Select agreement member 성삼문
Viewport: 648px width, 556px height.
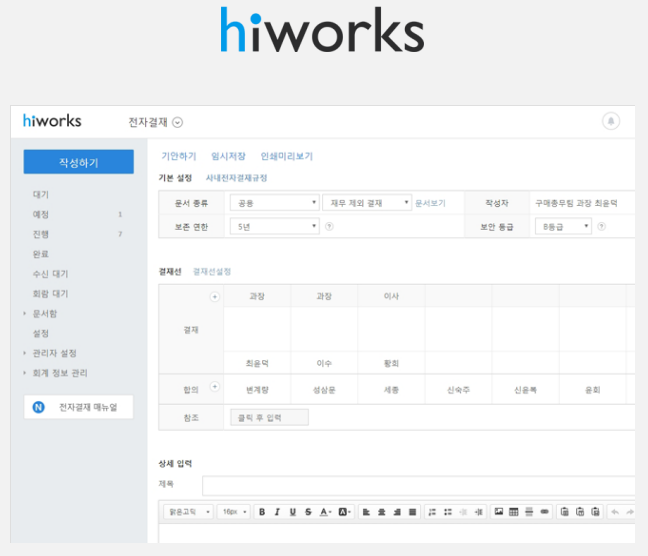324,390
